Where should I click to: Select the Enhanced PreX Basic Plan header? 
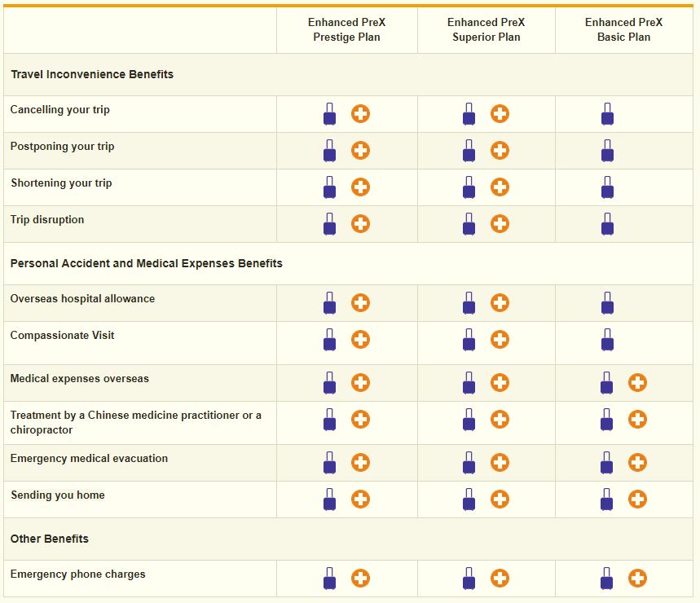coord(623,30)
